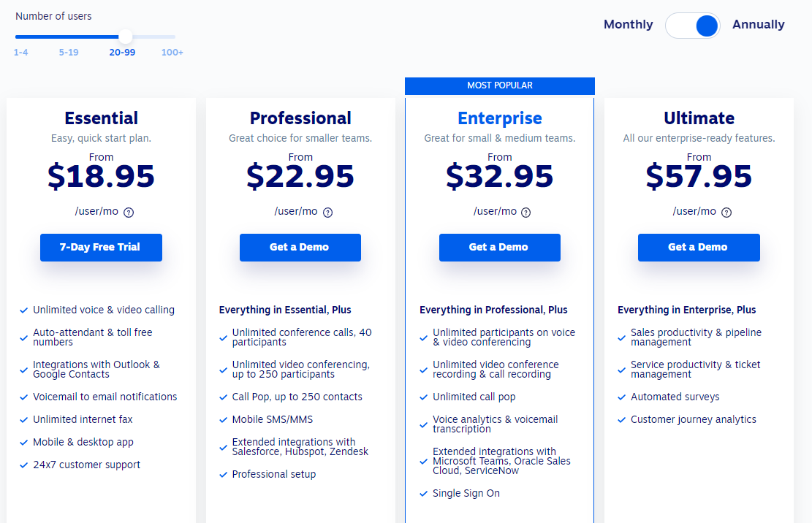Select Annually billing label
The image size is (812, 523).
(758, 24)
